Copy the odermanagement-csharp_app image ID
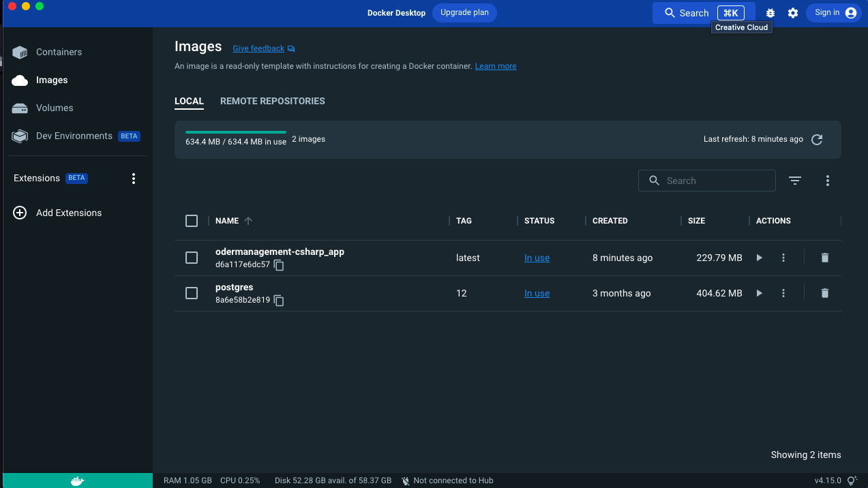This screenshot has height=488, width=868. click(279, 265)
